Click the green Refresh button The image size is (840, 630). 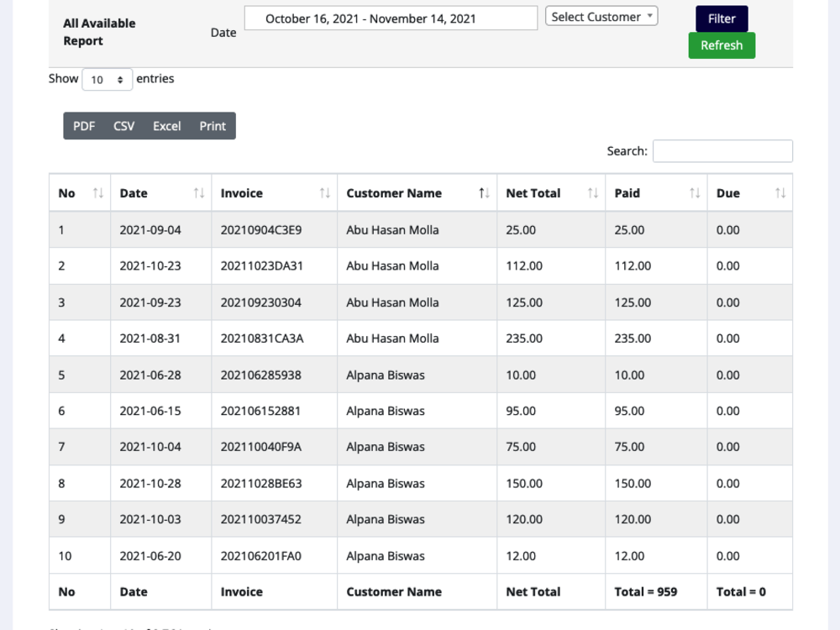tap(722, 45)
